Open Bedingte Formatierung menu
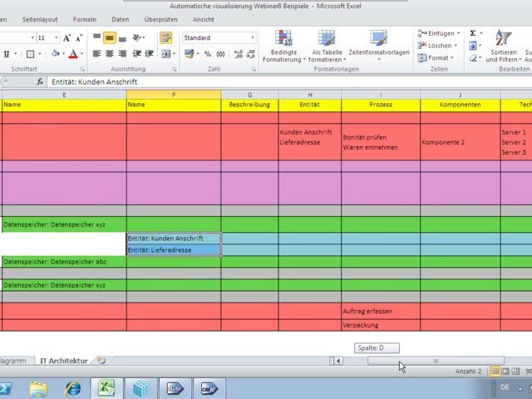This screenshot has width=532, height=399. pos(283,45)
